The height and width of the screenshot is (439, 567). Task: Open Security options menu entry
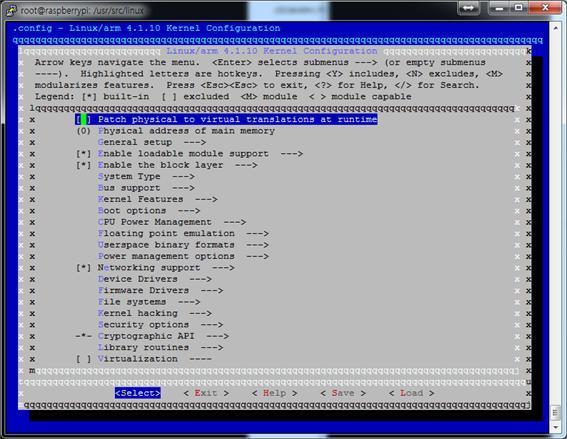(161, 325)
